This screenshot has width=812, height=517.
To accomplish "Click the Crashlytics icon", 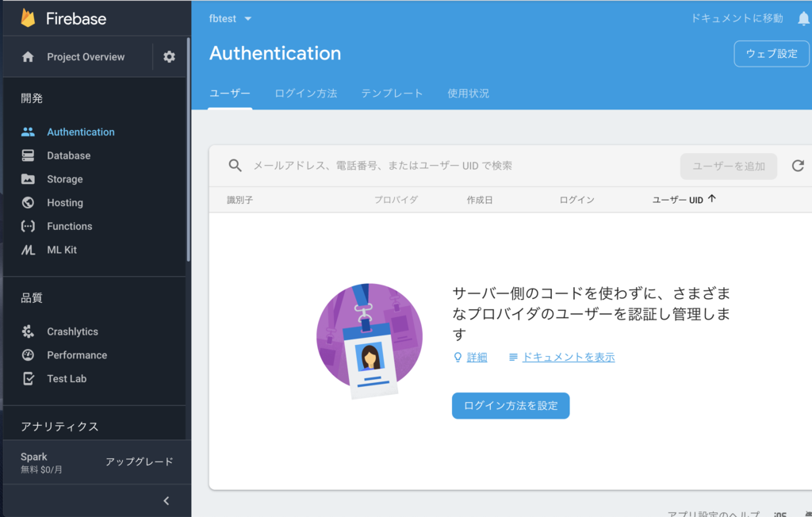I will [x=28, y=331].
